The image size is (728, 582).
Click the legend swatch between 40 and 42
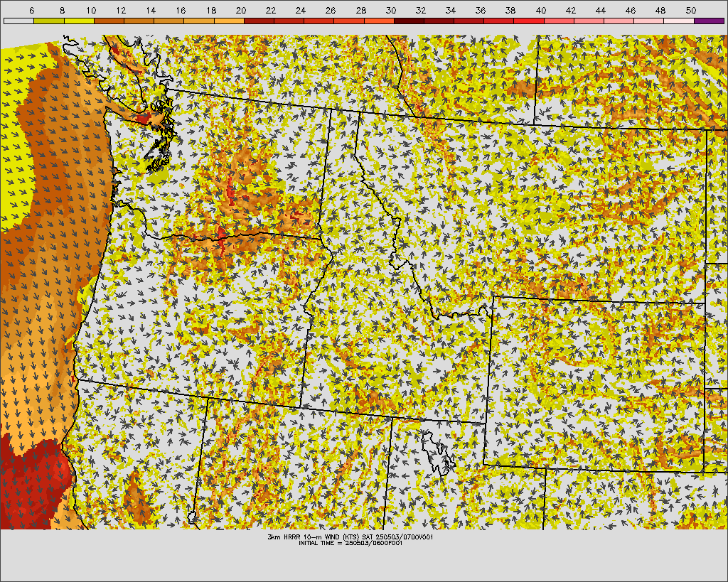[559, 21]
